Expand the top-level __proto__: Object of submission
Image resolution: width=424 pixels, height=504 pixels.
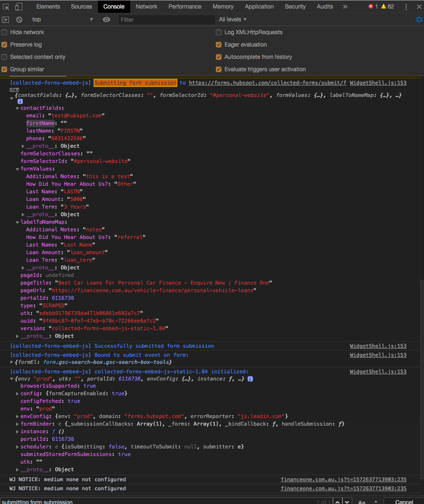click(x=18, y=336)
